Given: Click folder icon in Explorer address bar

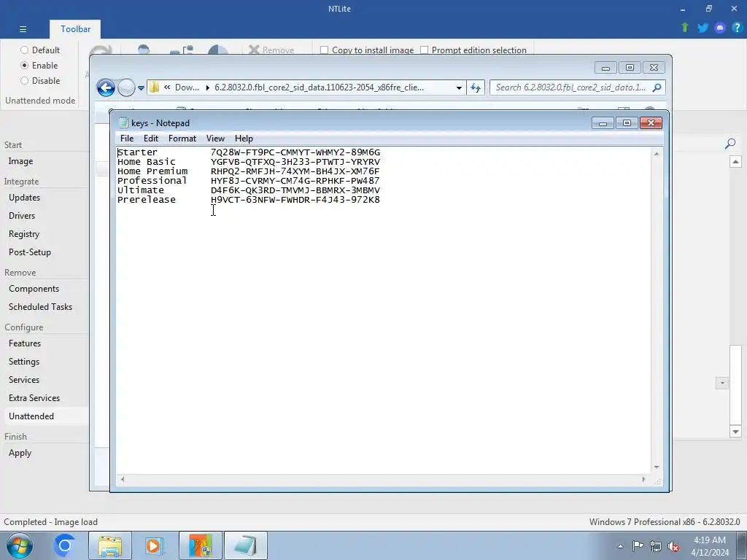Looking at the screenshot, I should pyautogui.click(x=155, y=87).
